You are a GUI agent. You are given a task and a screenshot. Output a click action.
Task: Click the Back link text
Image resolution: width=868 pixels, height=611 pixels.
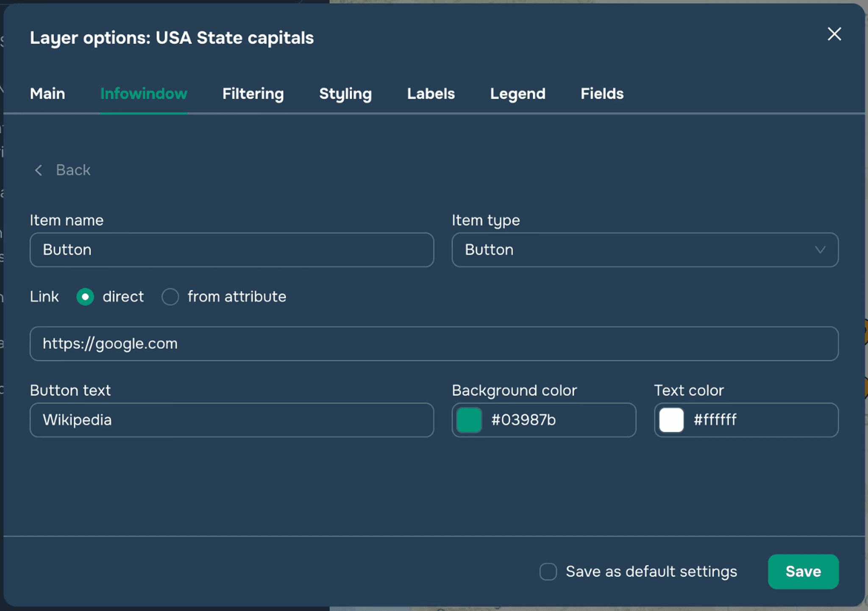[x=73, y=170]
